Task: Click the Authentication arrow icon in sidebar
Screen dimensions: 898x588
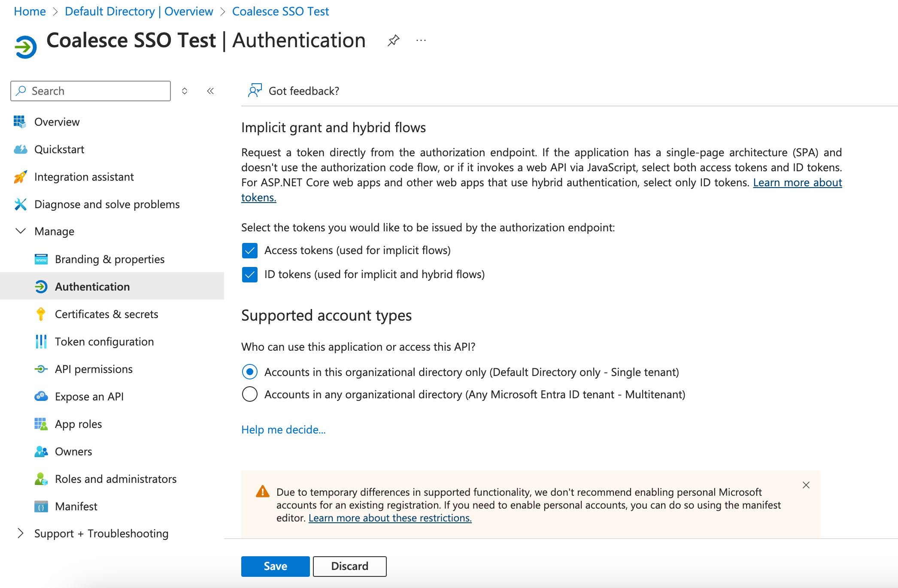Action: [x=41, y=287]
